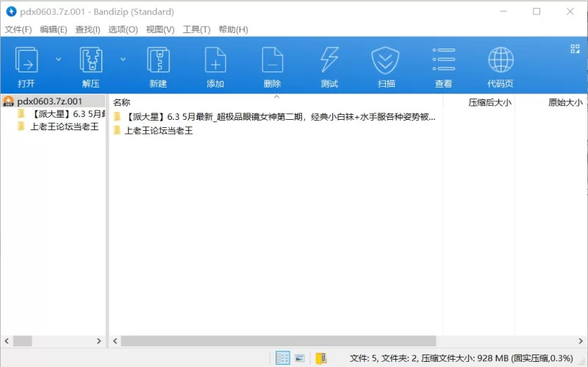Click status bar text 文件: 5, 文件夹: 2
Image resolution: width=588 pixels, height=367 pixels.
point(383,358)
